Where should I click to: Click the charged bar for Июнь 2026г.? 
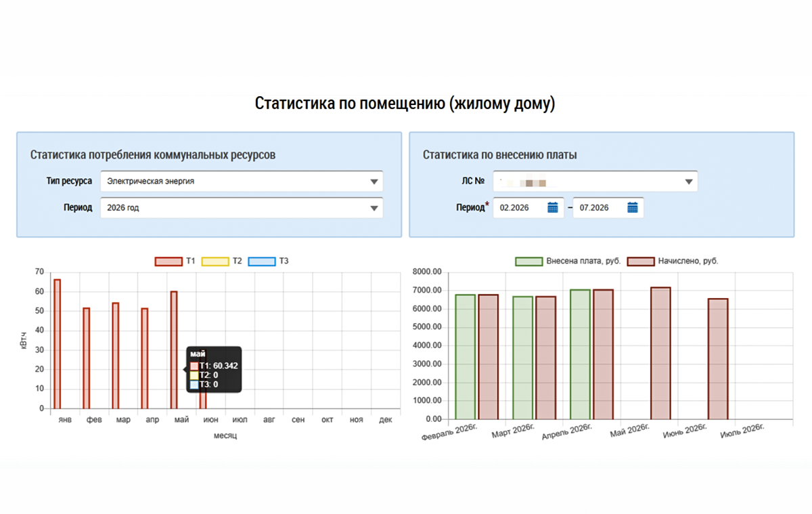pos(719,359)
